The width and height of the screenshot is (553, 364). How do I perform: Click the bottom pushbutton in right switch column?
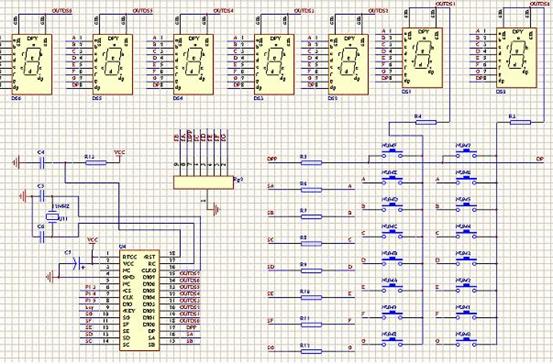pyautogui.click(x=466, y=340)
